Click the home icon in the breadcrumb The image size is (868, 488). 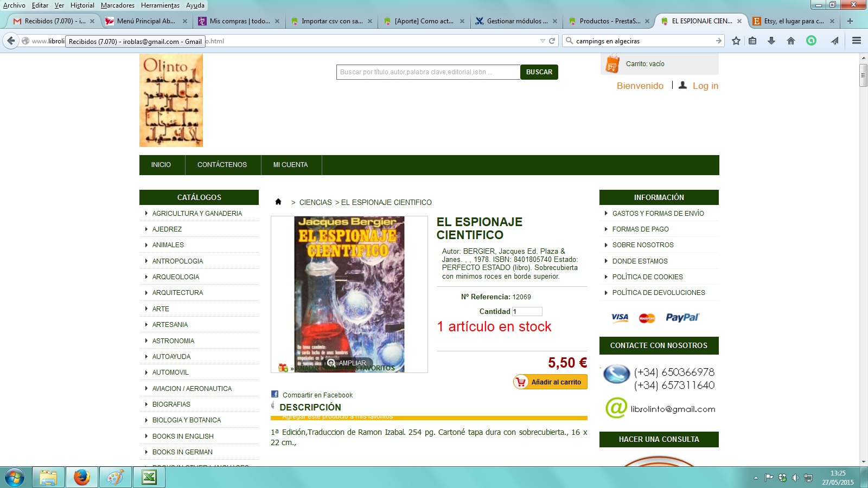[x=278, y=202]
